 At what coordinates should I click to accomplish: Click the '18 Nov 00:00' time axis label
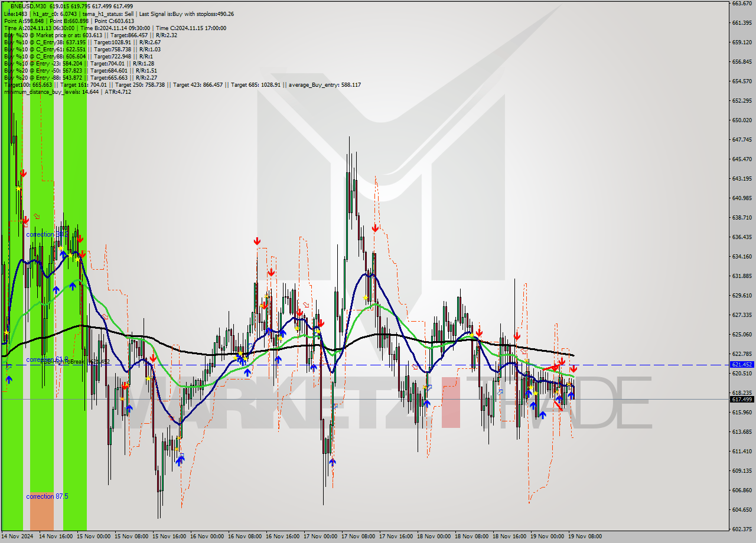434,537
